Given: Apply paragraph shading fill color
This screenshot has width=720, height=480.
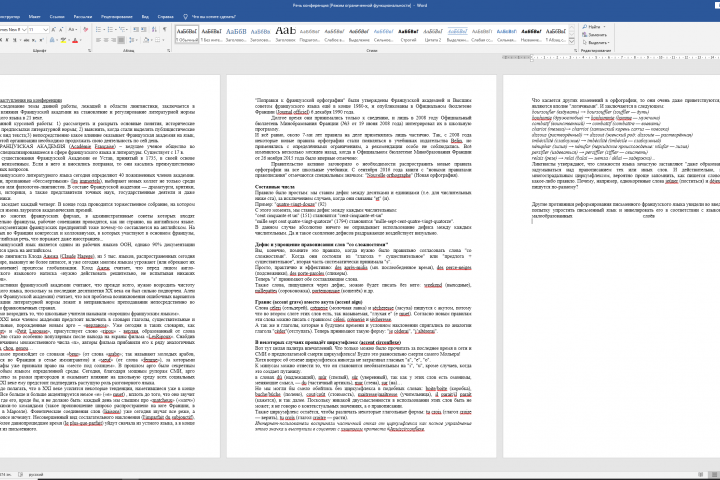Looking at the screenshot, I should point(146,40).
